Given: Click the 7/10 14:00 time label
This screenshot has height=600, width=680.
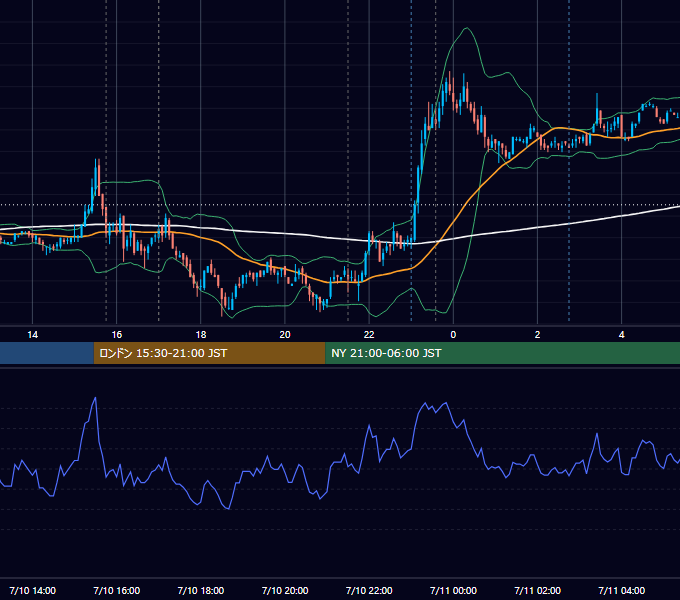Looking at the screenshot, I should click(x=33, y=590).
